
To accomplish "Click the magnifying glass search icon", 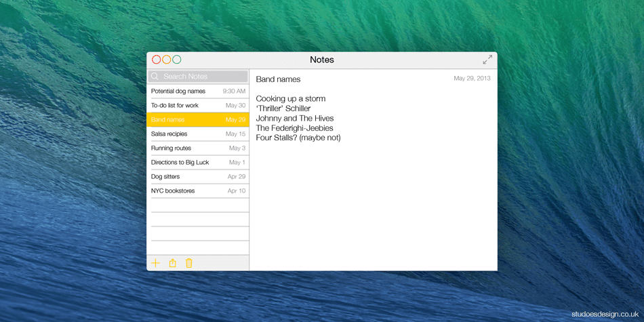I will (x=155, y=77).
